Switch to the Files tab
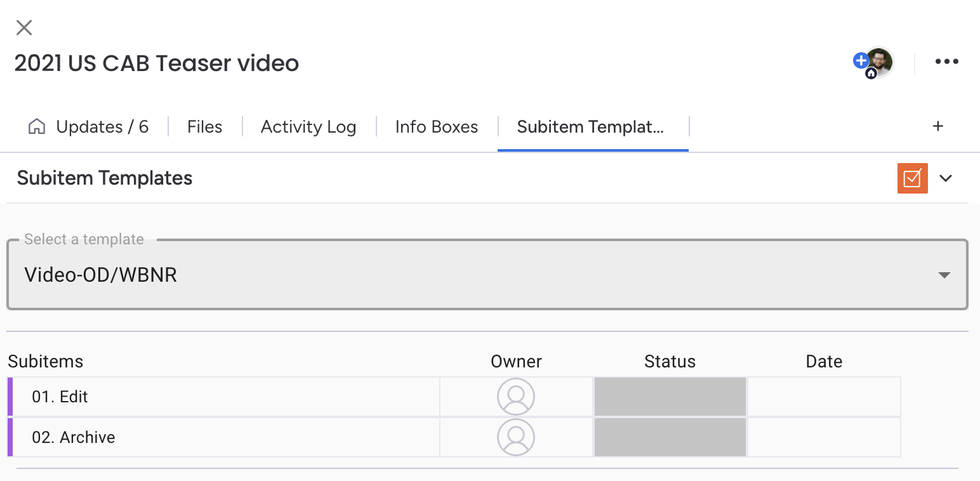980x481 pixels. 204,127
